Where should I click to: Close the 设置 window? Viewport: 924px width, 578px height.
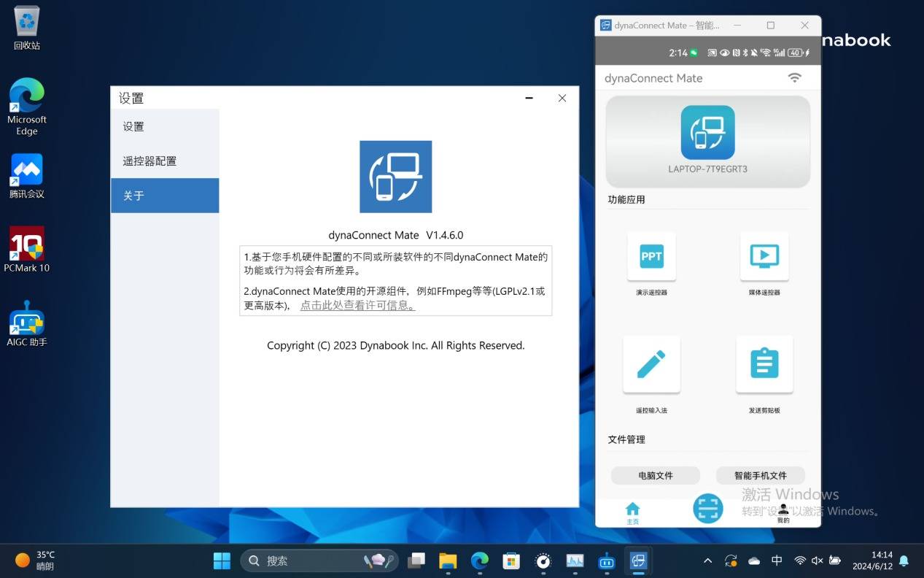point(562,98)
